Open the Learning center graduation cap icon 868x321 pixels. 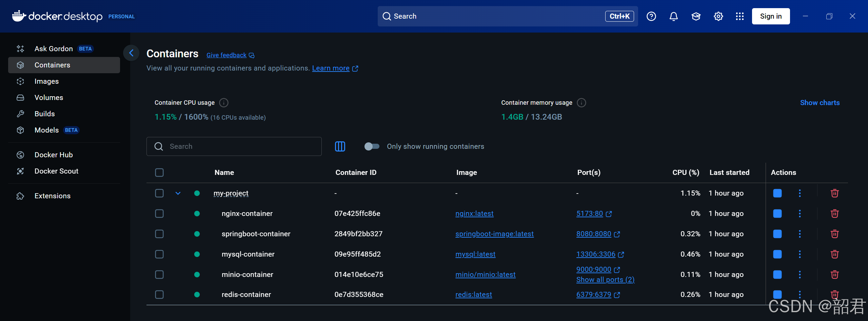coord(696,16)
